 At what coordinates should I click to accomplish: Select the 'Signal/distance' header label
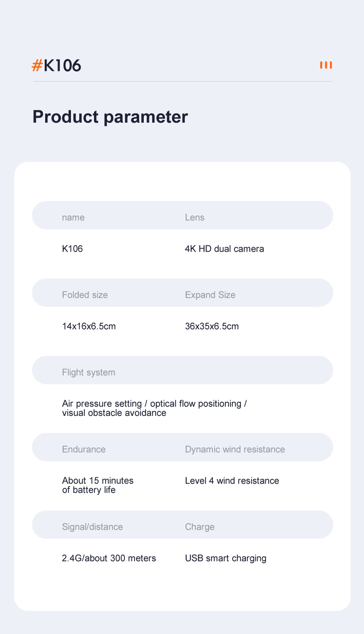click(93, 527)
